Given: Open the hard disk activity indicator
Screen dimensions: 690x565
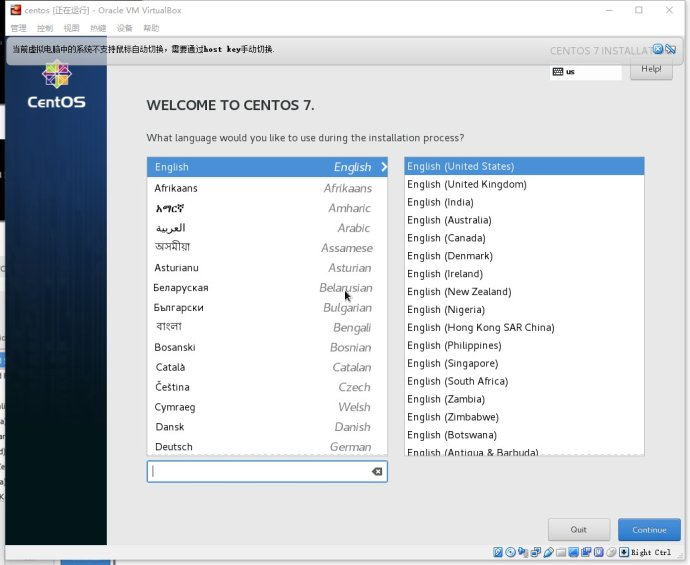Looking at the screenshot, I should (498, 552).
